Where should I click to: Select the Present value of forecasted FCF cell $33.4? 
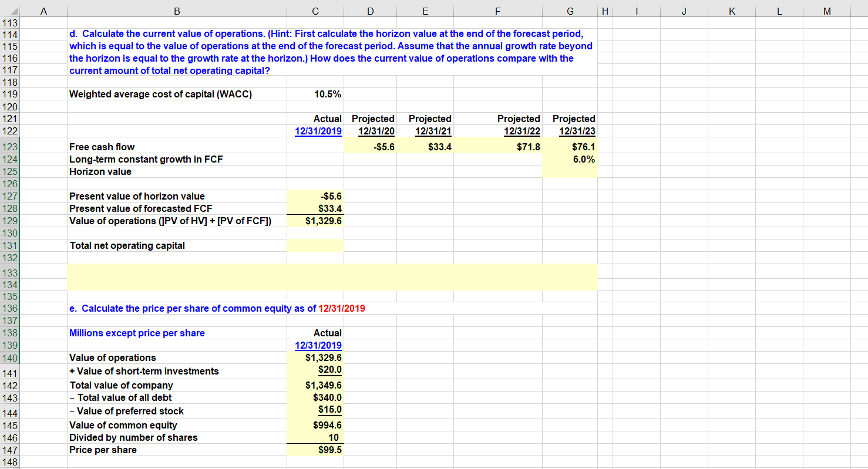(315, 208)
